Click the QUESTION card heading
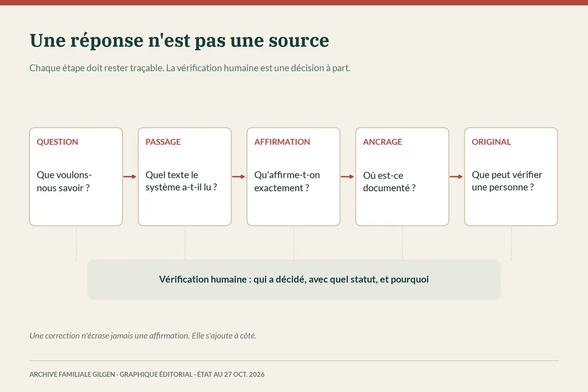This screenshot has height=392, width=588. coord(57,142)
